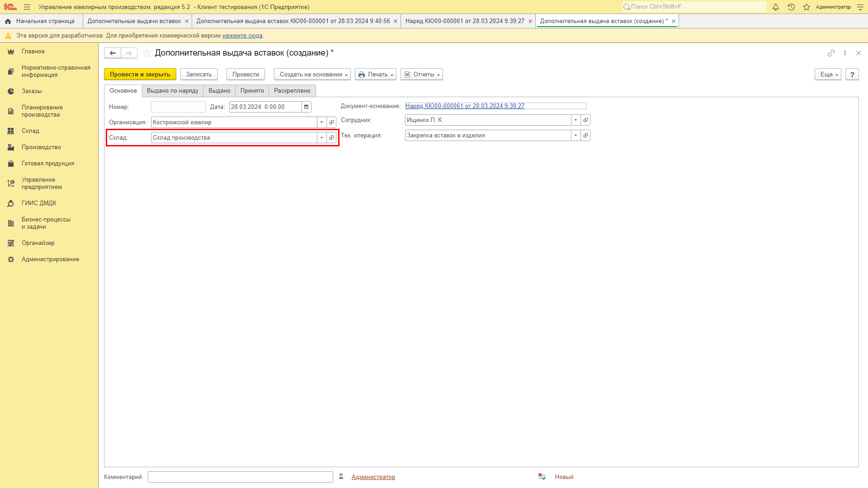
Task: Open favorites star icon in title bar
Action: (x=807, y=7)
